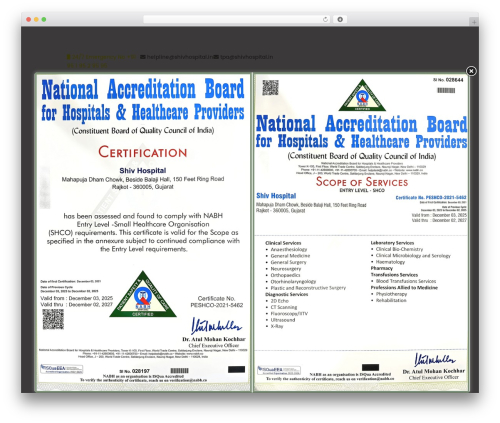500x423 pixels.
Task: Click envelope icon before helpline email
Action: [143, 57]
